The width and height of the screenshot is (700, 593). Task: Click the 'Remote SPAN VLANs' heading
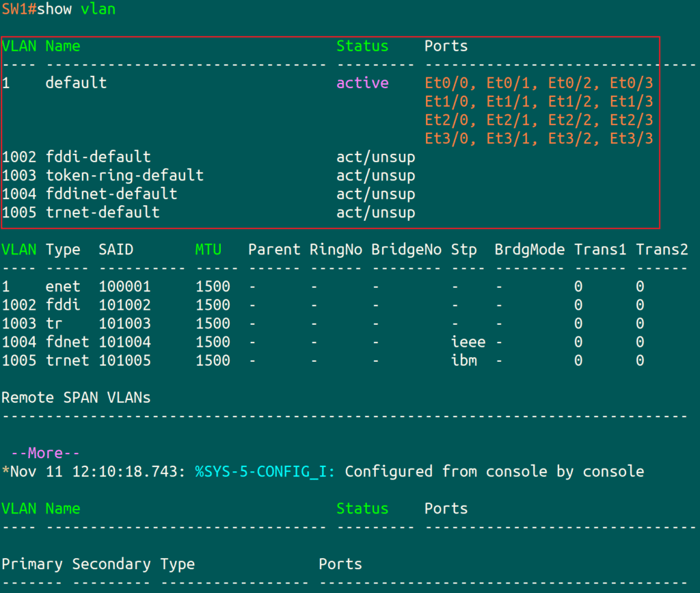[76, 397]
